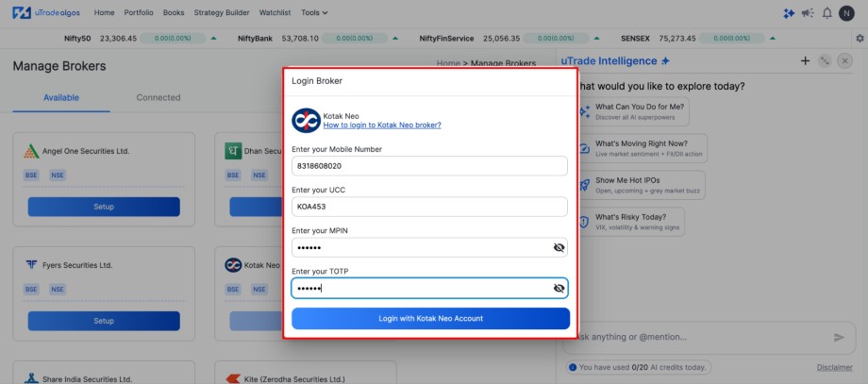868x384 pixels.
Task: Open the AI sparkle icon in header
Action: point(789,13)
